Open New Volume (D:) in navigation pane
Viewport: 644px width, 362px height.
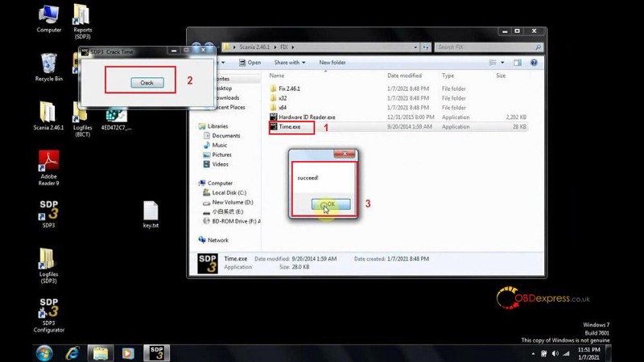click(228, 203)
